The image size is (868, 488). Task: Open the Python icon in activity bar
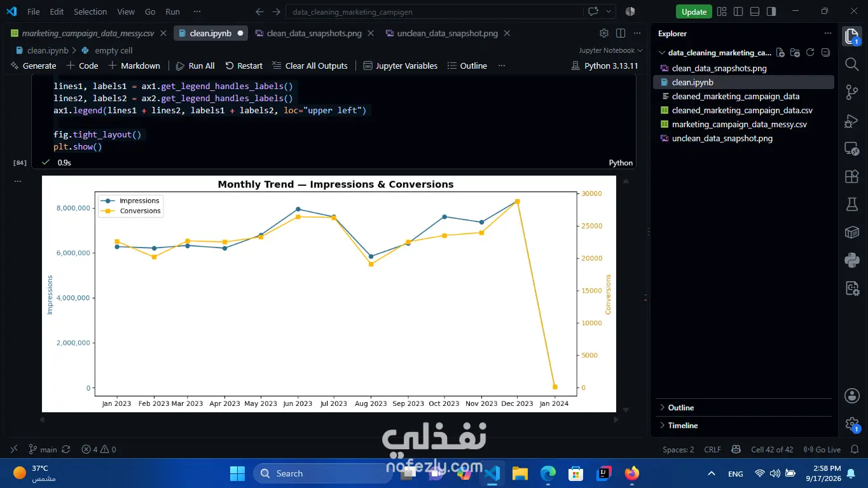click(x=852, y=260)
